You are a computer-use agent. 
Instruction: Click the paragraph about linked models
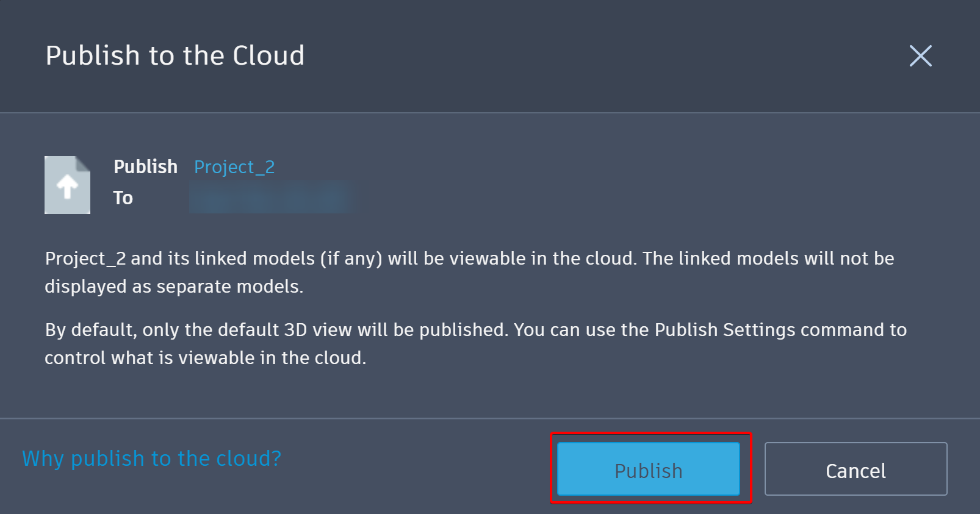[469, 272]
